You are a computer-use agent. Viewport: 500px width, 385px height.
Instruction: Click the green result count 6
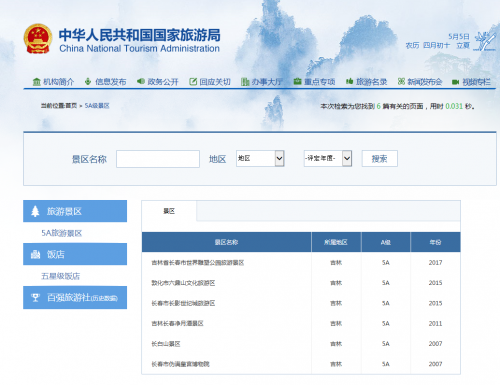379,106
